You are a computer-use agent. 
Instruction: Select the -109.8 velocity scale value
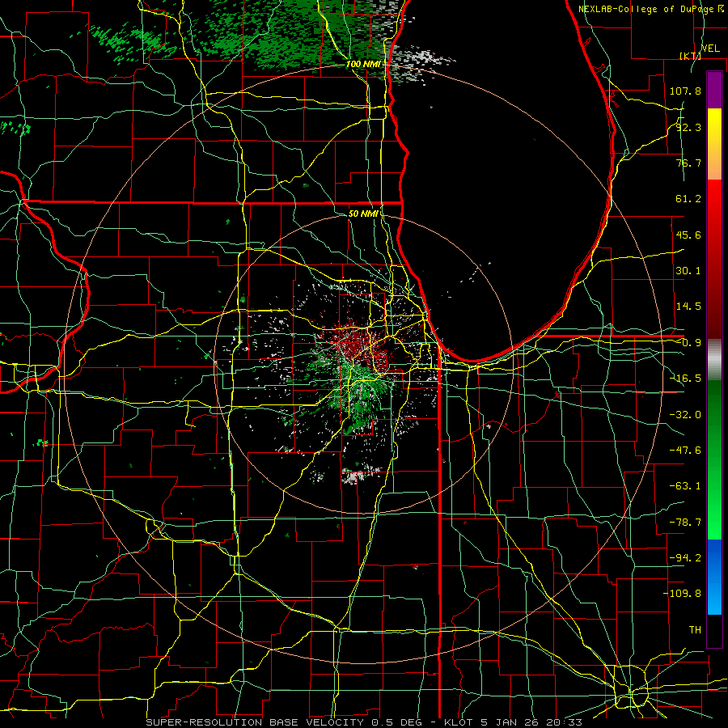coord(682,594)
